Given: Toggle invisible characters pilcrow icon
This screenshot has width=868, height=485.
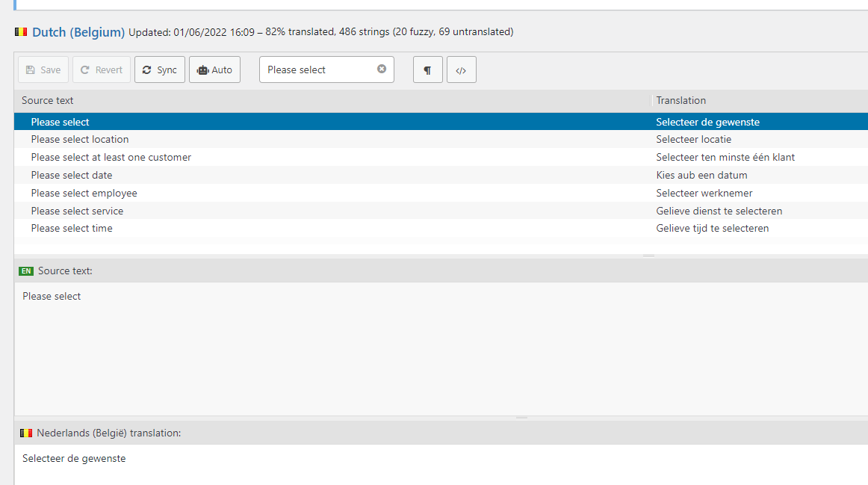Looking at the screenshot, I should pos(427,69).
